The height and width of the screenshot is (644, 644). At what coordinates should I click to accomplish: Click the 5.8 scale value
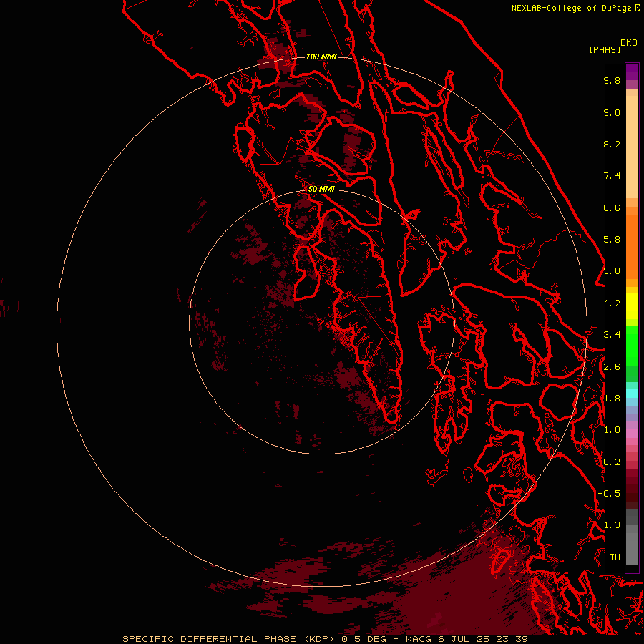pos(612,240)
